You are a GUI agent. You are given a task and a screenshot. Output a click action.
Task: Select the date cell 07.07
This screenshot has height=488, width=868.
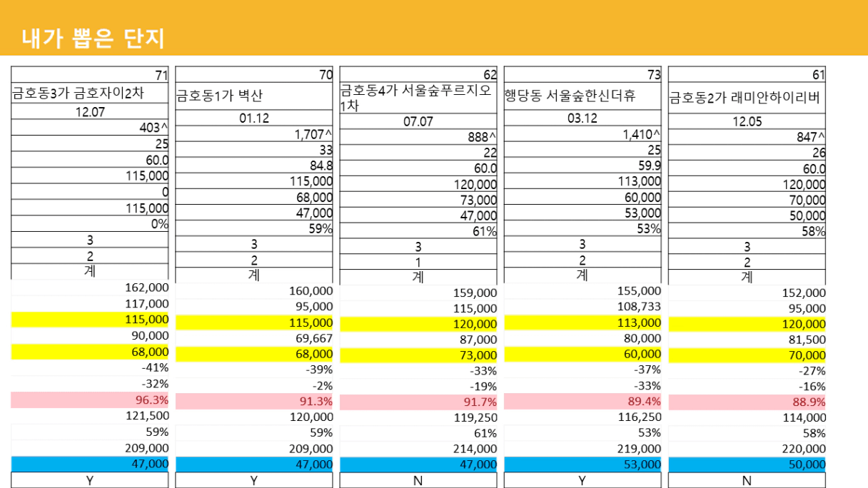(418, 121)
